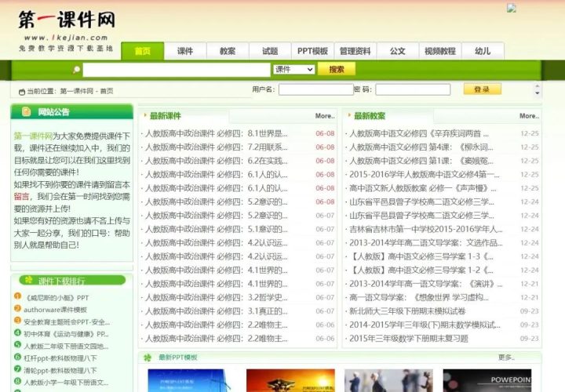Switch to the PPT模板 navigation tab

(x=312, y=51)
